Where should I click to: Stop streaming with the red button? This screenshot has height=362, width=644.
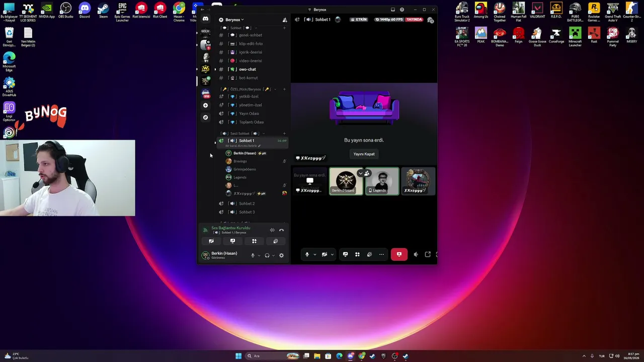[399, 254]
